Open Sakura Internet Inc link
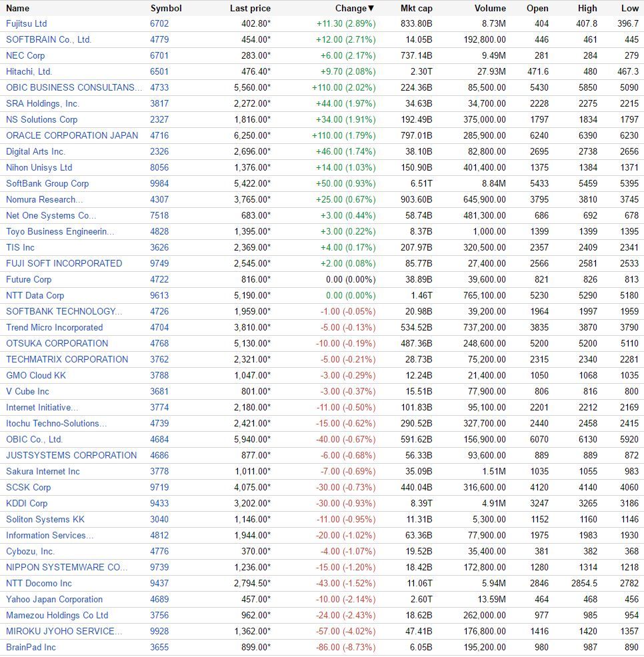This screenshot has height=657, width=644. (43, 471)
